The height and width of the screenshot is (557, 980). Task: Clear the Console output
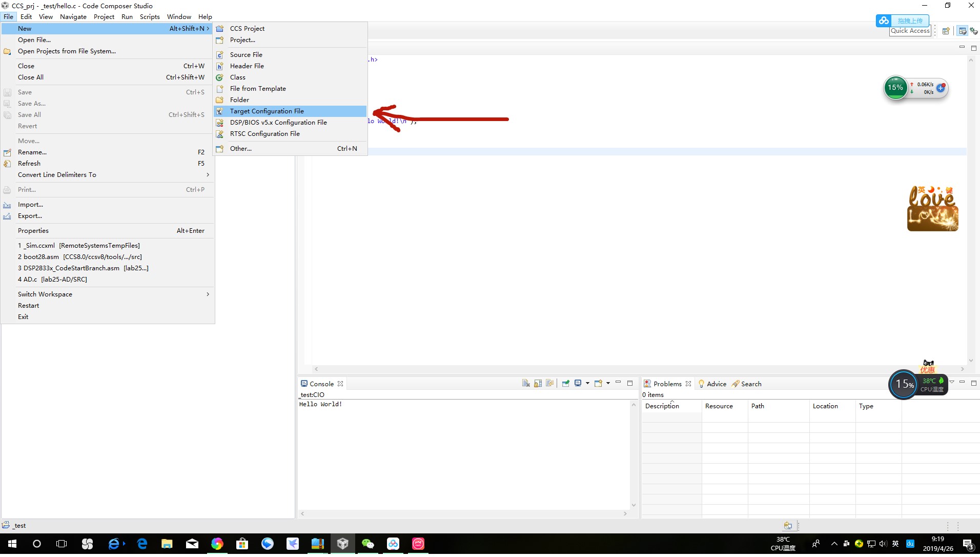tap(526, 383)
